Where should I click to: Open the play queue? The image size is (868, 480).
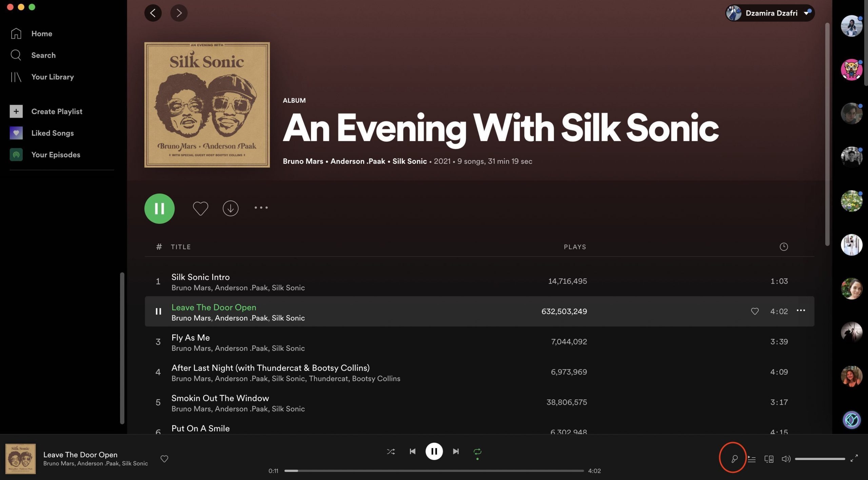click(751, 459)
